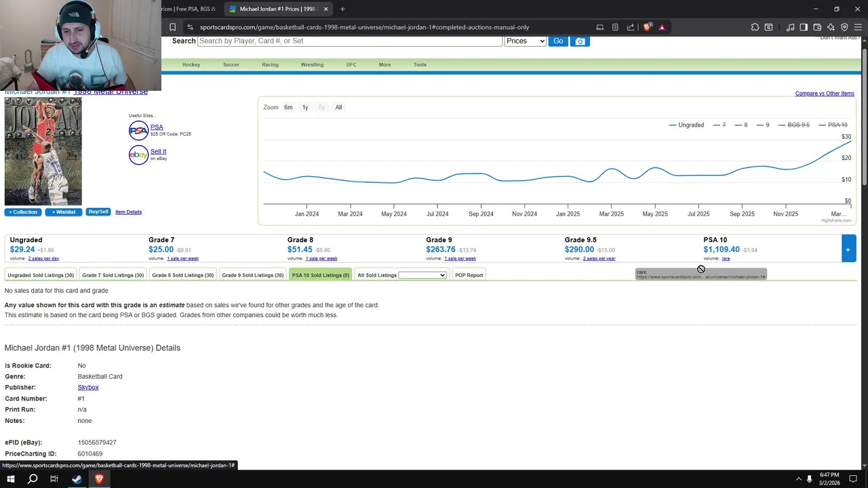
Task: Click the Brave VPN shield icon
Action: coord(844,27)
